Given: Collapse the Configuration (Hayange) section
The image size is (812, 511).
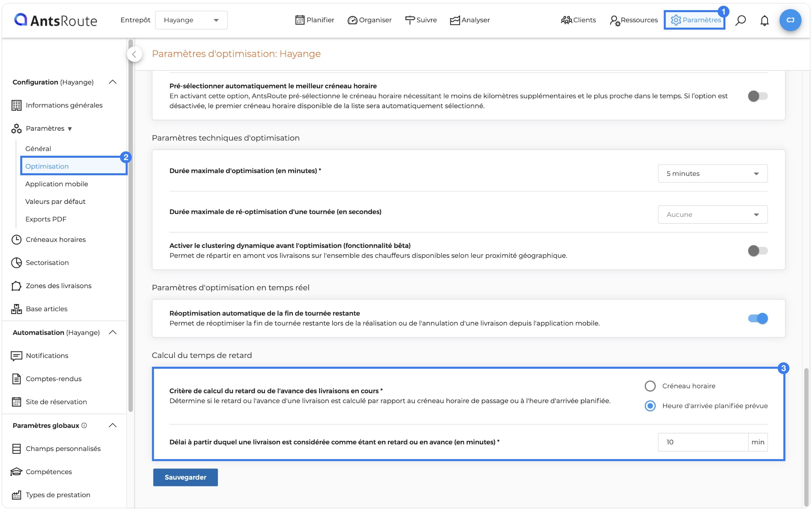Looking at the screenshot, I should tap(113, 82).
